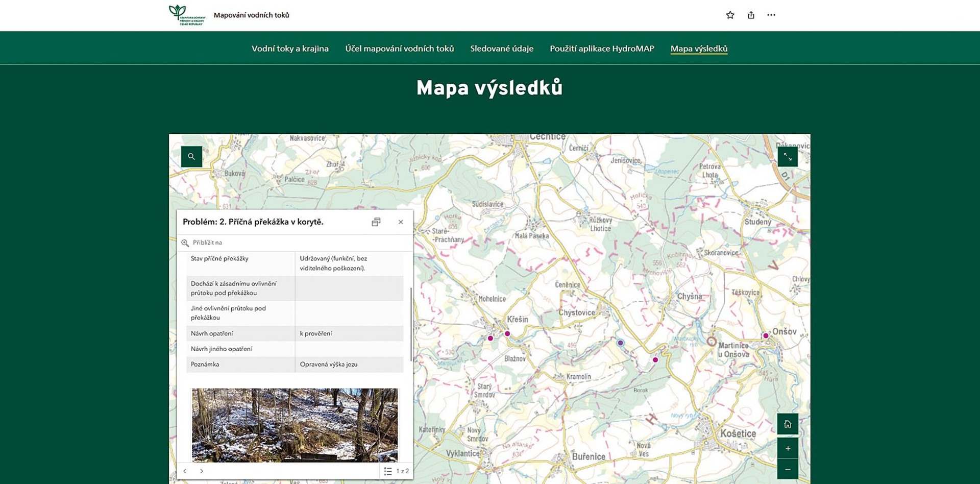Expand the map to fullscreen
The image size is (980, 484).
point(788,157)
